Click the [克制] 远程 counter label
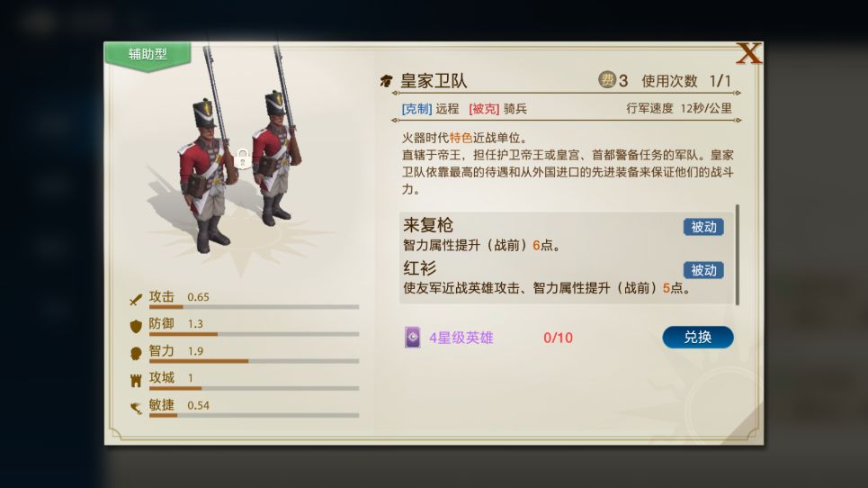 (430, 109)
